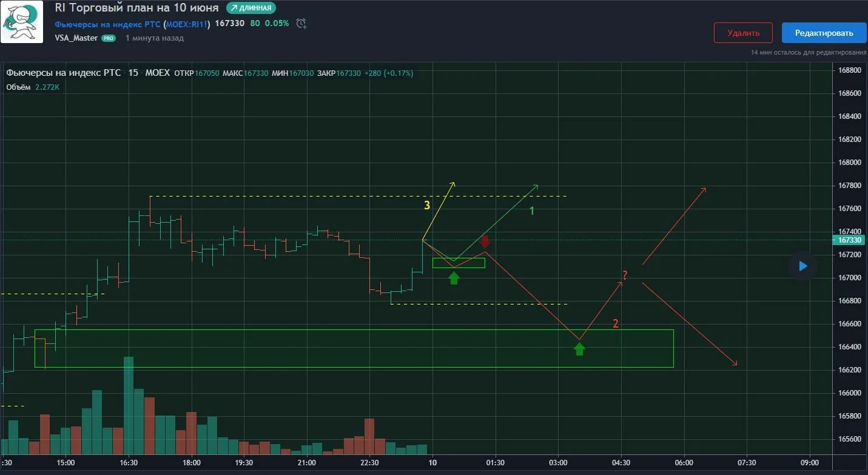Click the add alert alarm-clock icon

[x=301, y=24]
